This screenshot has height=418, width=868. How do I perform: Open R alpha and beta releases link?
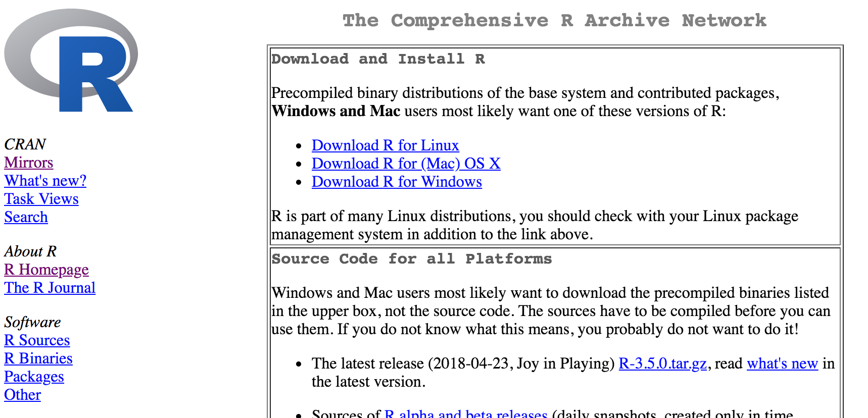(466, 413)
